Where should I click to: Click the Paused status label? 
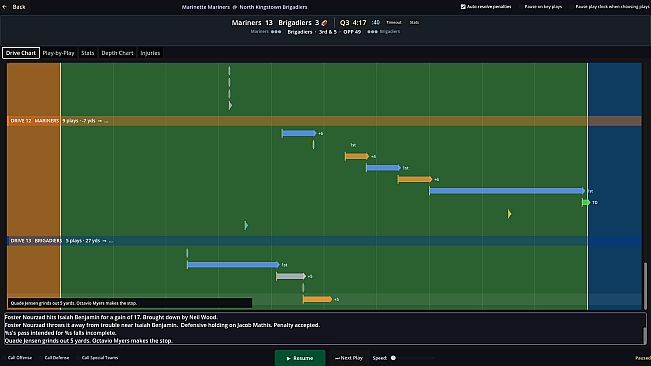643,358
